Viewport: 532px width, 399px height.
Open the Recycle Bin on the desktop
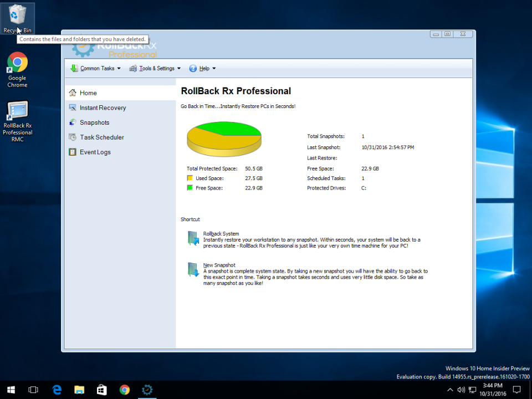17,14
